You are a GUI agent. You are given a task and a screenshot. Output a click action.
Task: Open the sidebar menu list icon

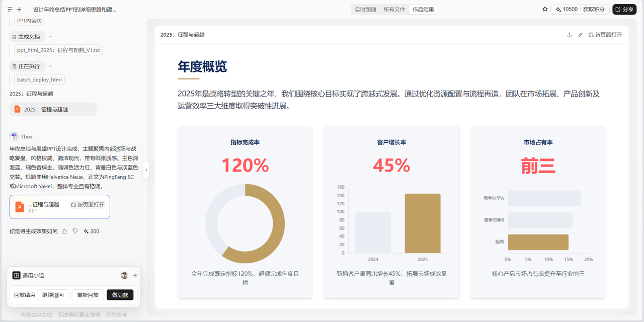(10, 10)
